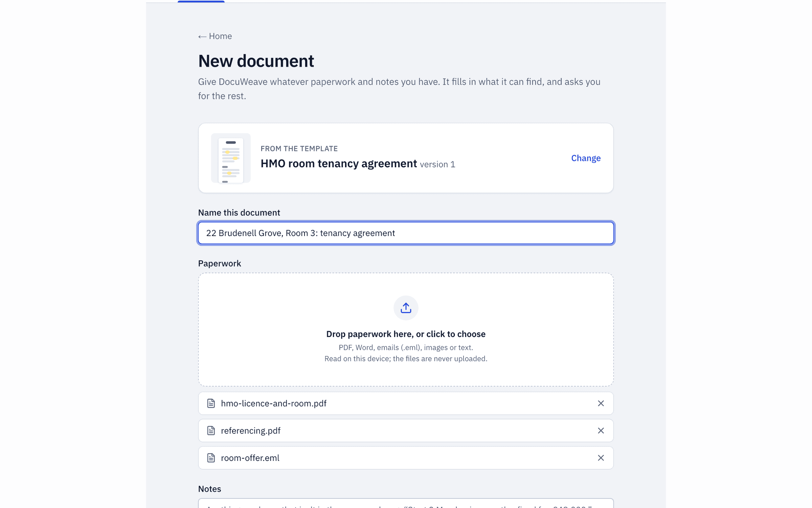812x508 pixels.
Task: Select the referencing.pdf file name
Action: point(251,430)
